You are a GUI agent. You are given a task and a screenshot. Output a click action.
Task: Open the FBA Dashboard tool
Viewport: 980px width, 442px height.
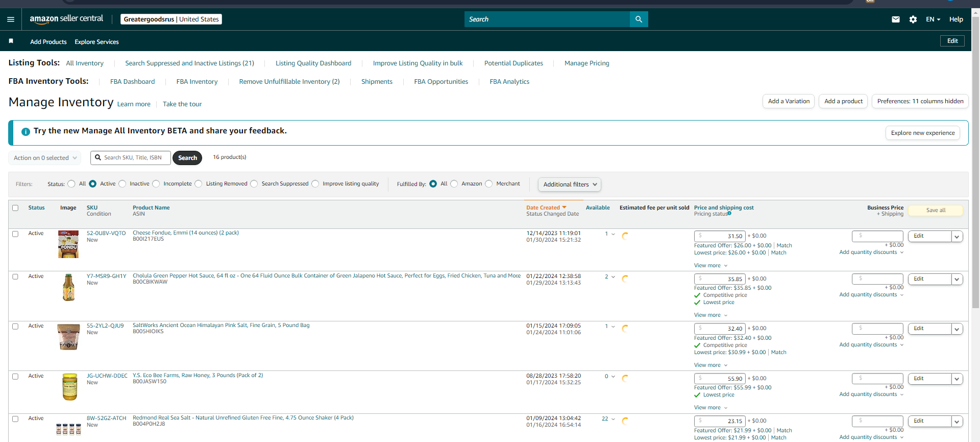click(132, 82)
